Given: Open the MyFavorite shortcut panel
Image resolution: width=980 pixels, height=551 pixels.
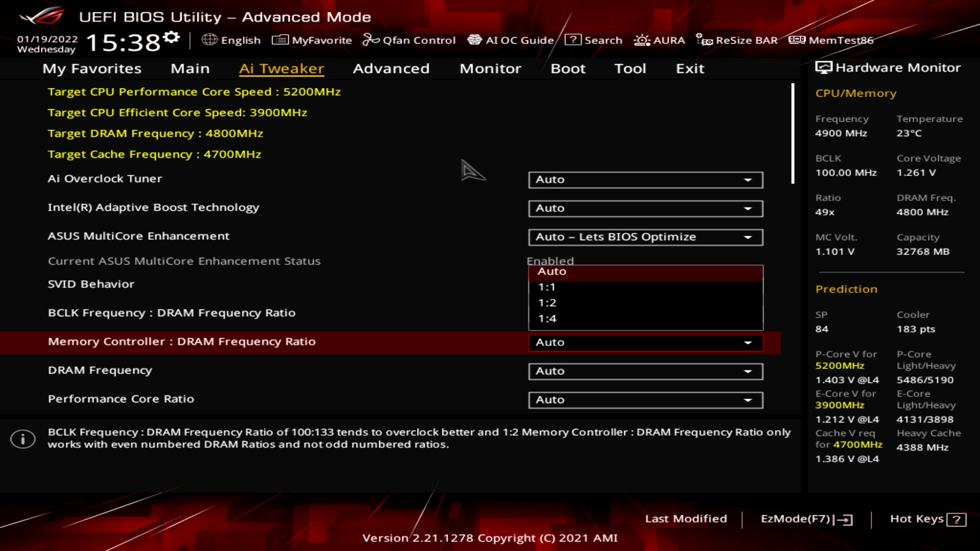Looking at the screenshot, I should (x=312, y=40).
